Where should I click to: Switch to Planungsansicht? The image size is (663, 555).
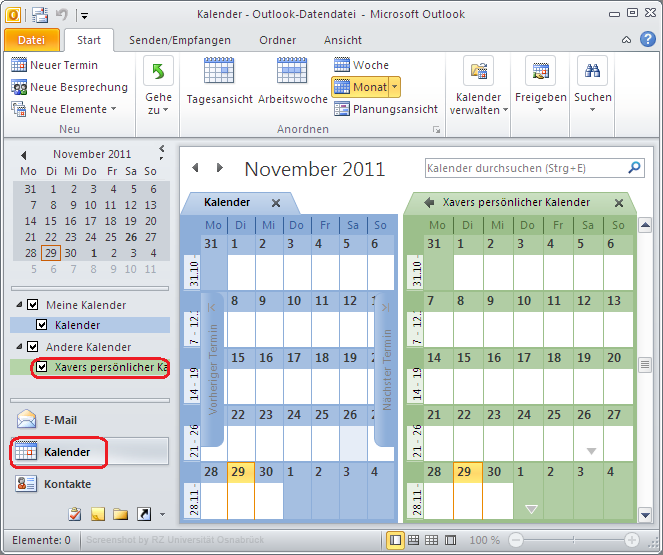tap(386, 109)
